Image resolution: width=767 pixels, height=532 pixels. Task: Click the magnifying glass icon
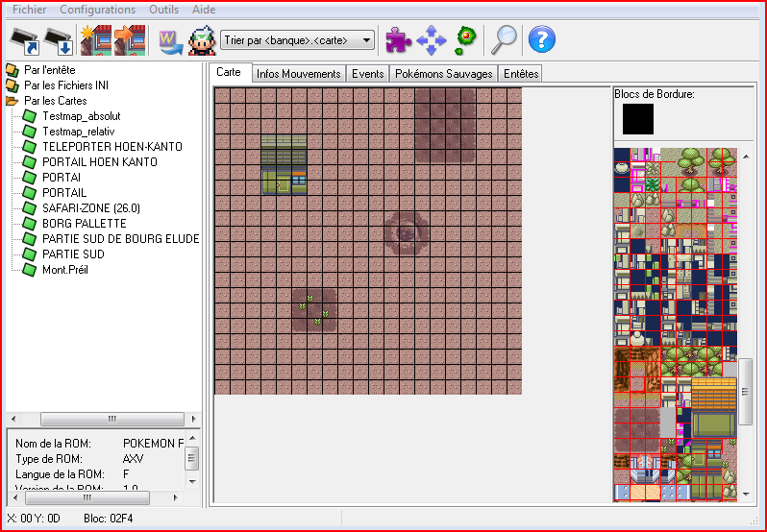pyautogui.click(x=504, y=39)
